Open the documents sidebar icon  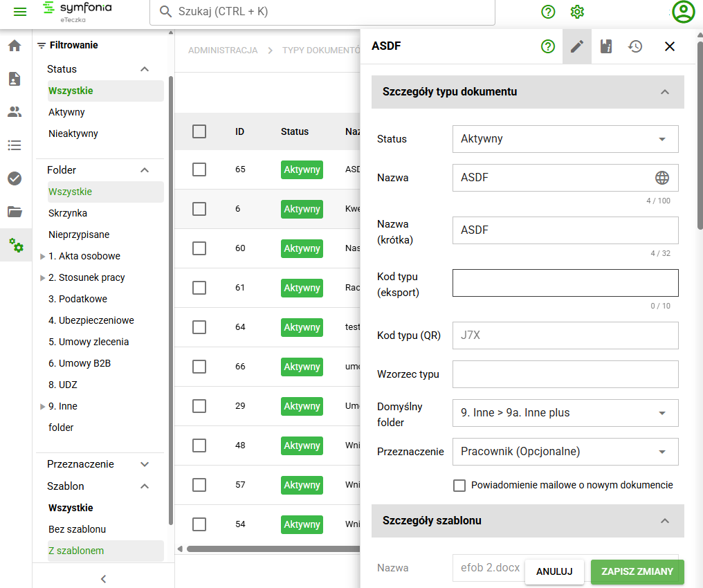click(x=15, y=78)
